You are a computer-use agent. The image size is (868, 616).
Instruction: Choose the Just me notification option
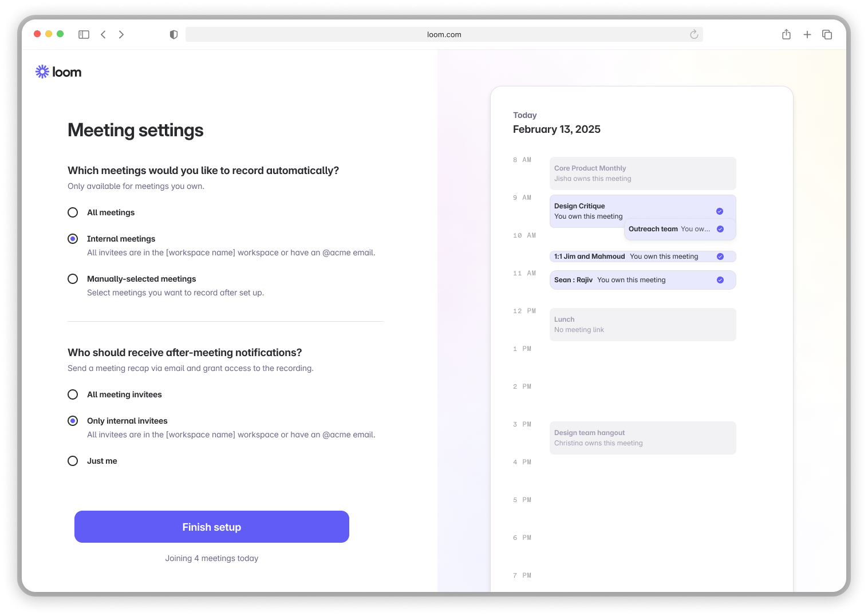click(73, 461)
